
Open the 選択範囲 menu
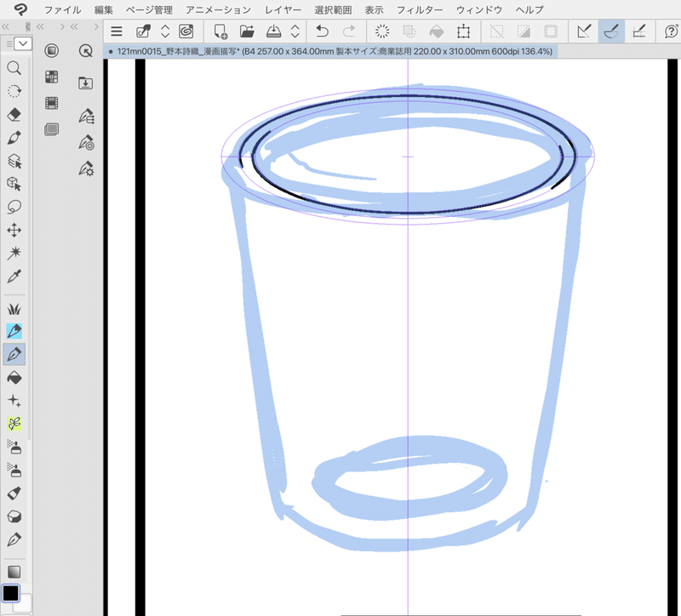click(333, 9)
